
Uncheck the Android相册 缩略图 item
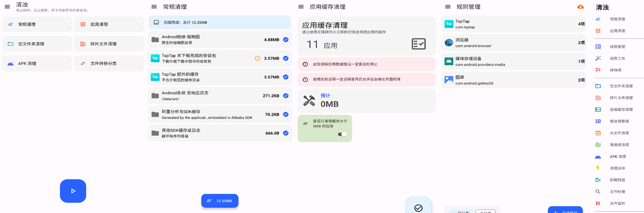(x=286, y=40)
